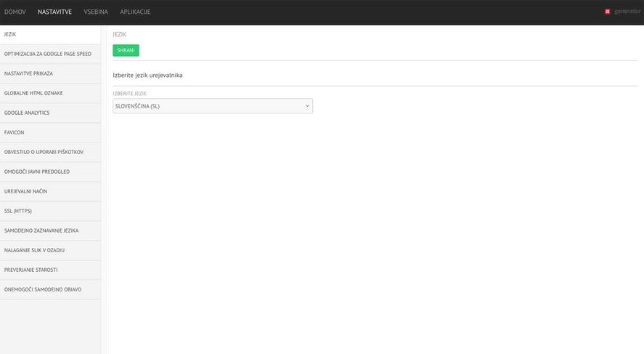Screen dimensions: 644x354
Task: Click the generator logo icon
Action: click(608, 12)
